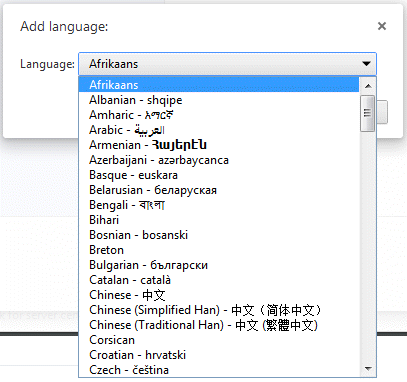
Task: Select Azerbaijani - azərbaycanca option
Action: point(219,160)
